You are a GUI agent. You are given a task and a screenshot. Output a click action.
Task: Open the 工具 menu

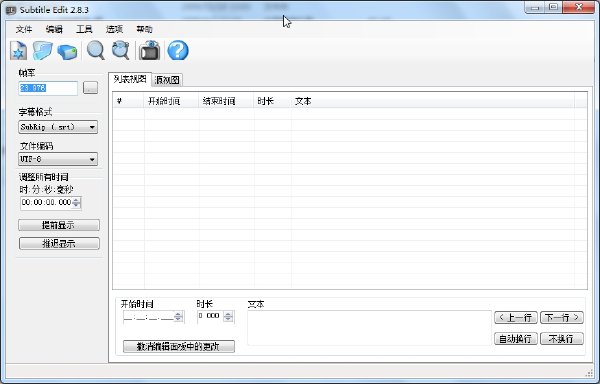[x=84, y=29]
